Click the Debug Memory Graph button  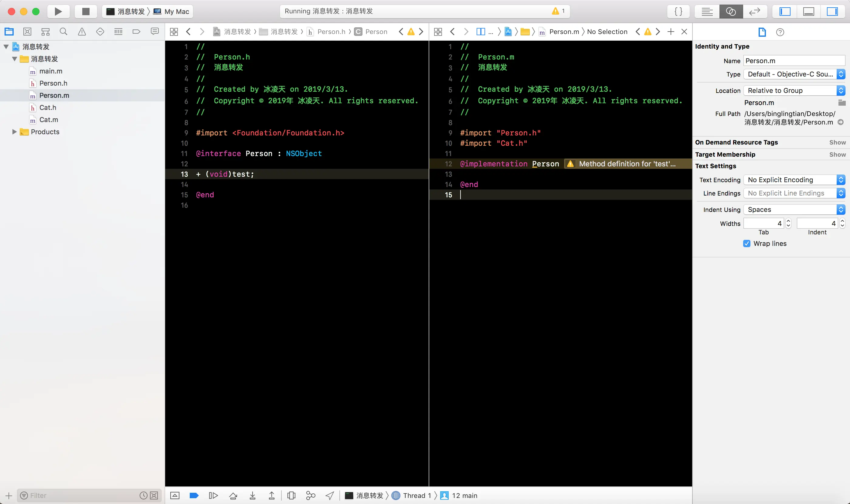[310, 495]
